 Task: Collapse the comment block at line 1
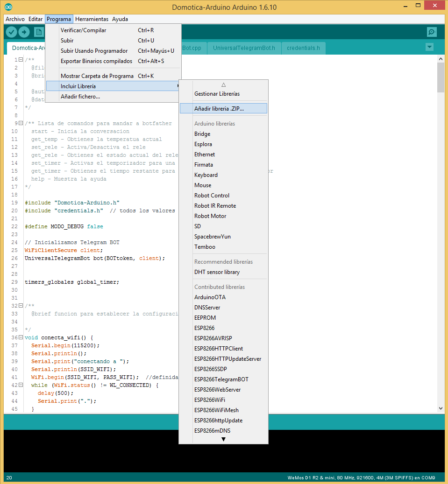click(x=21, y=59)
